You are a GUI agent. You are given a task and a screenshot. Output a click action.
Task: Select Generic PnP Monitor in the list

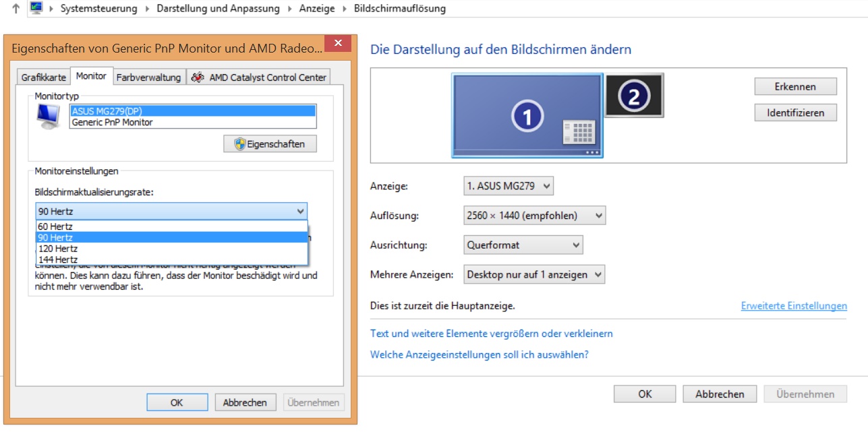[x=193, y=122]
